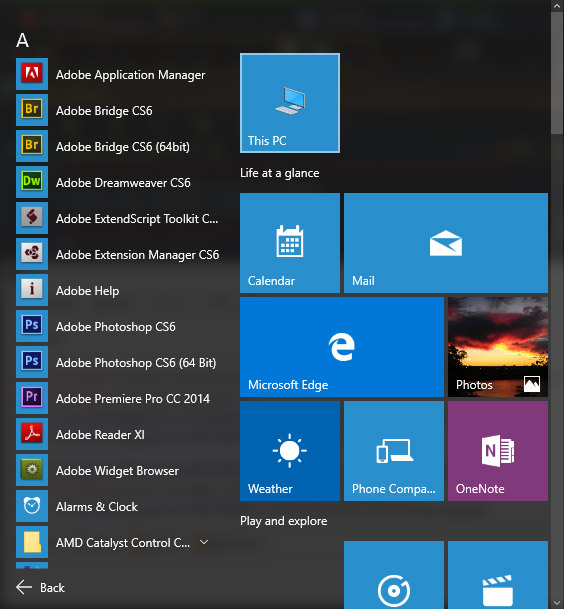
Task: Select Alarms & Clock label
Action: point(97,507)
